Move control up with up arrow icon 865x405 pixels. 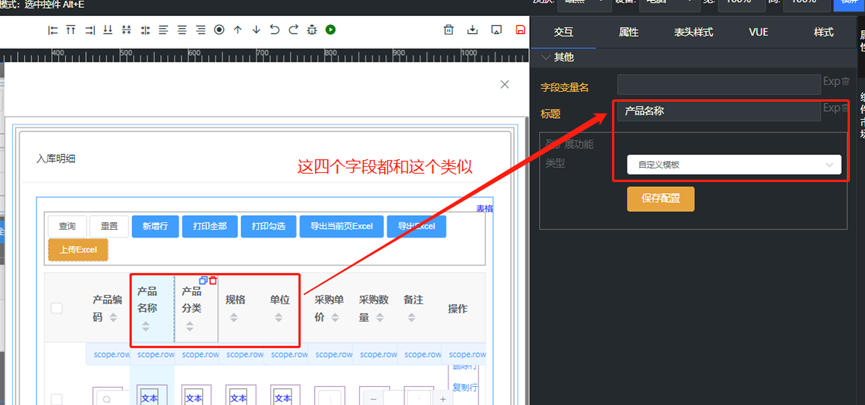[x=238, y=30]
